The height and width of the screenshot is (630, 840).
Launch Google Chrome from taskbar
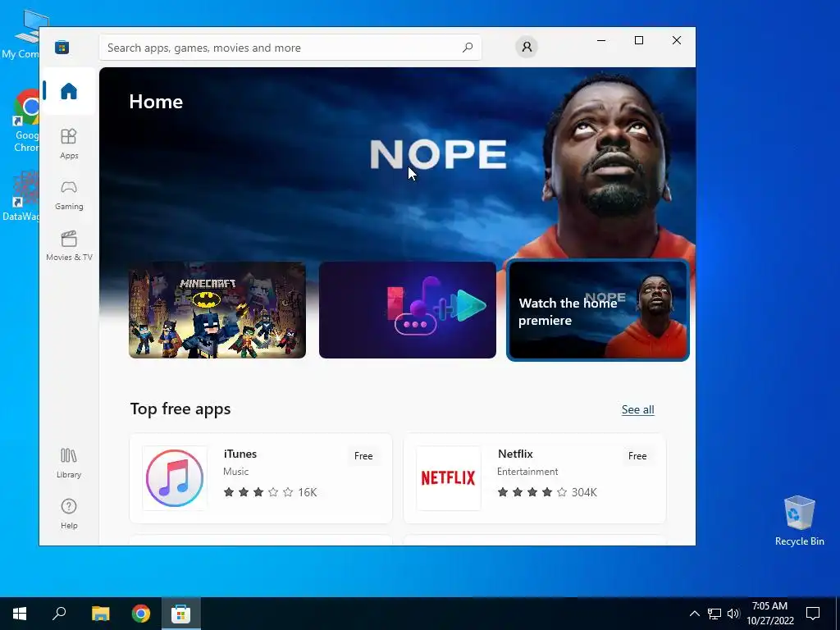[141, 614]
